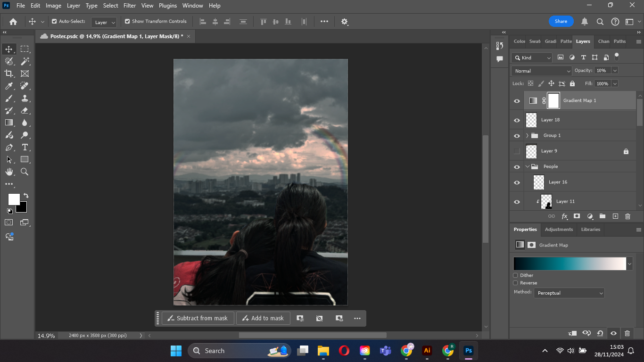Open the Filter menu
Screen dimensions: 644x362
tap(130, 6)
